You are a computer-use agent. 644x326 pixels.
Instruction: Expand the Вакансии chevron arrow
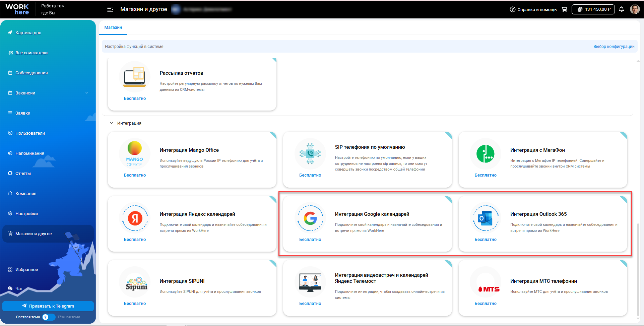coord(87,93)
